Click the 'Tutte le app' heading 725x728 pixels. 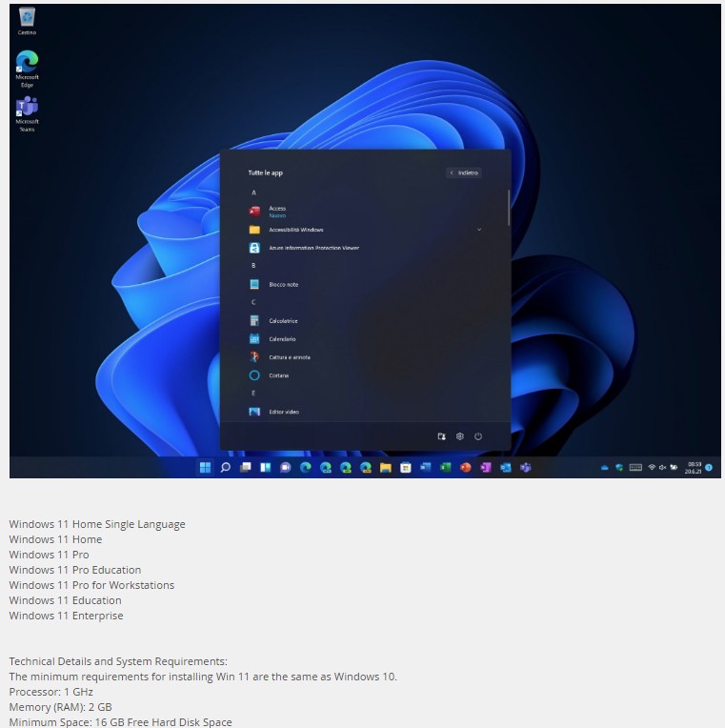(x=265, y=172)
